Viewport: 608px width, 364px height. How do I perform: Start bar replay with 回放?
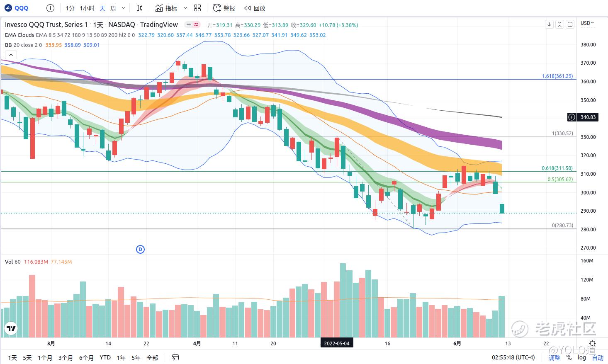(x=255, y=8)
